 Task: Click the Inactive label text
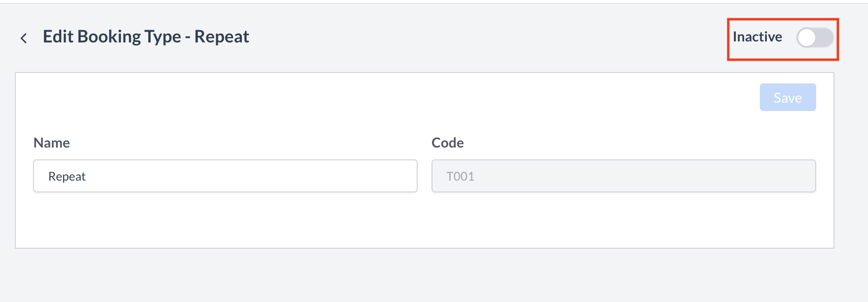click(x=757, y=37)
